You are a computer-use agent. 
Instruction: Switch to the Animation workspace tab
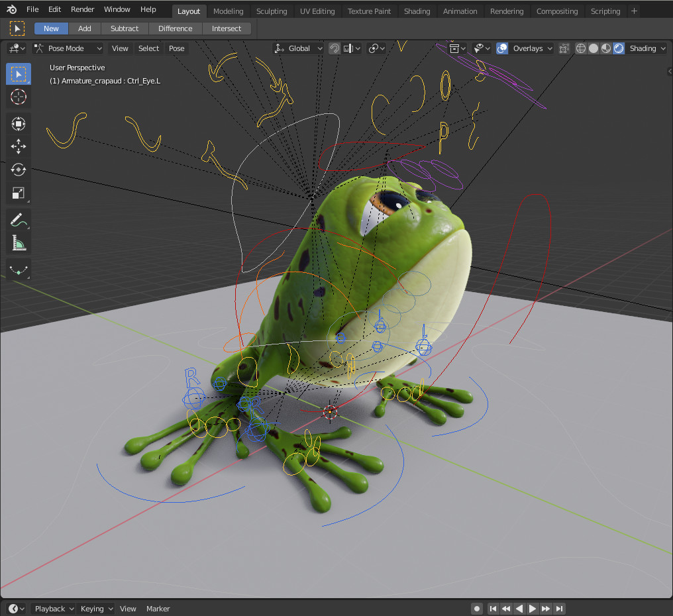460,11
